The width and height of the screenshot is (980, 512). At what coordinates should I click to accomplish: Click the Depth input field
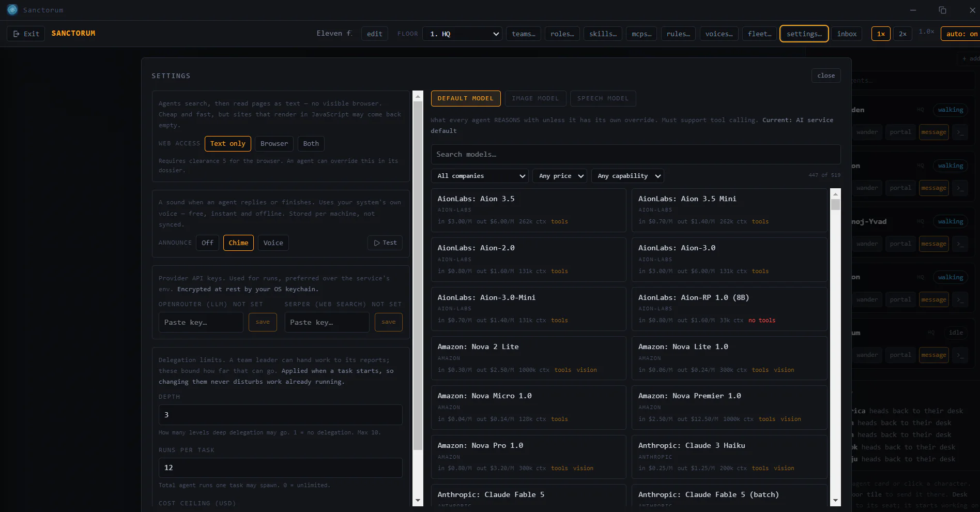point(281,415)
